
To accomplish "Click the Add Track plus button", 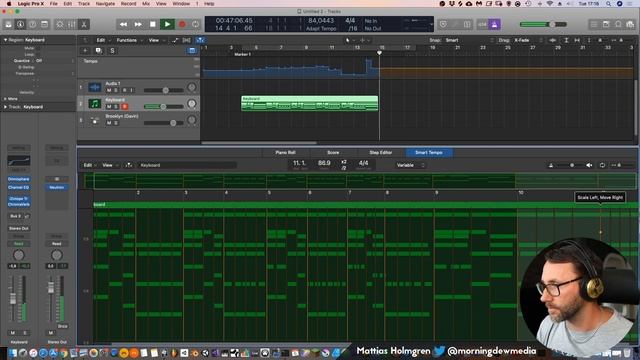I will pos(85,51).
